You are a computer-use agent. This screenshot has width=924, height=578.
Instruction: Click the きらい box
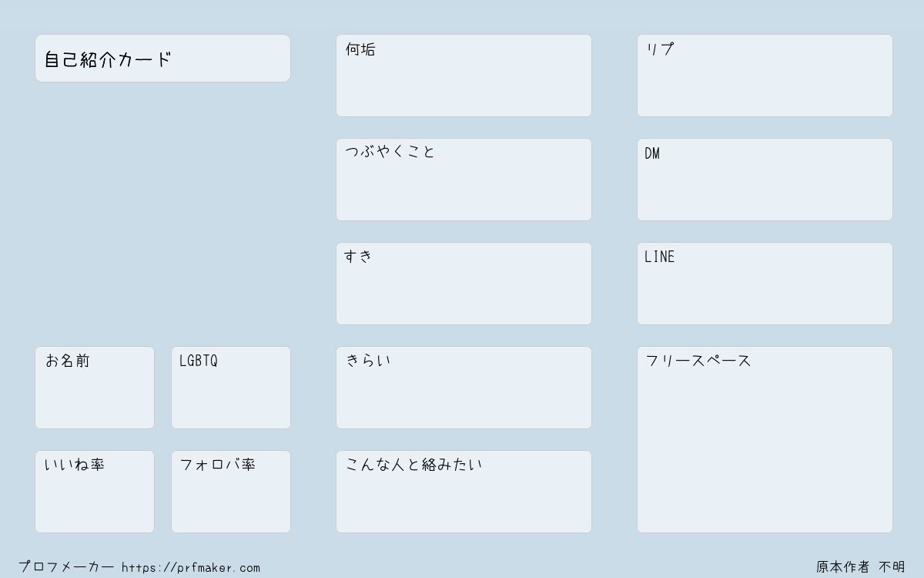[464, 388]
